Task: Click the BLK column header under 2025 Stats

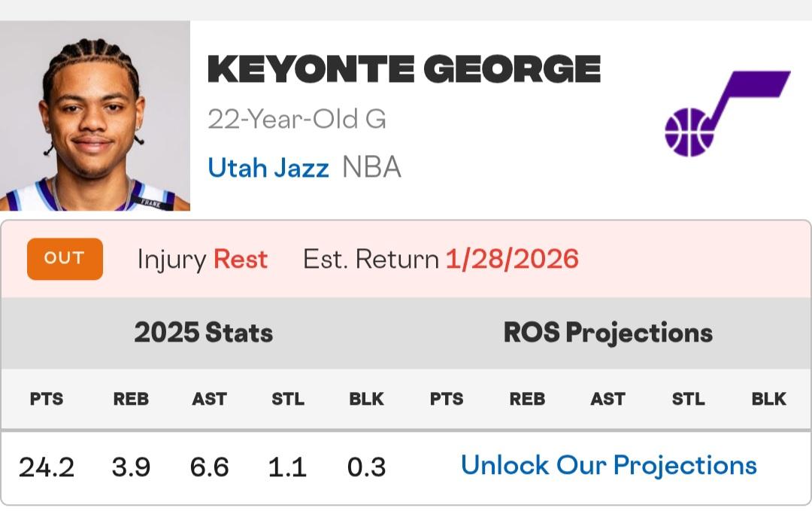Action: click(x=366, y=399)
